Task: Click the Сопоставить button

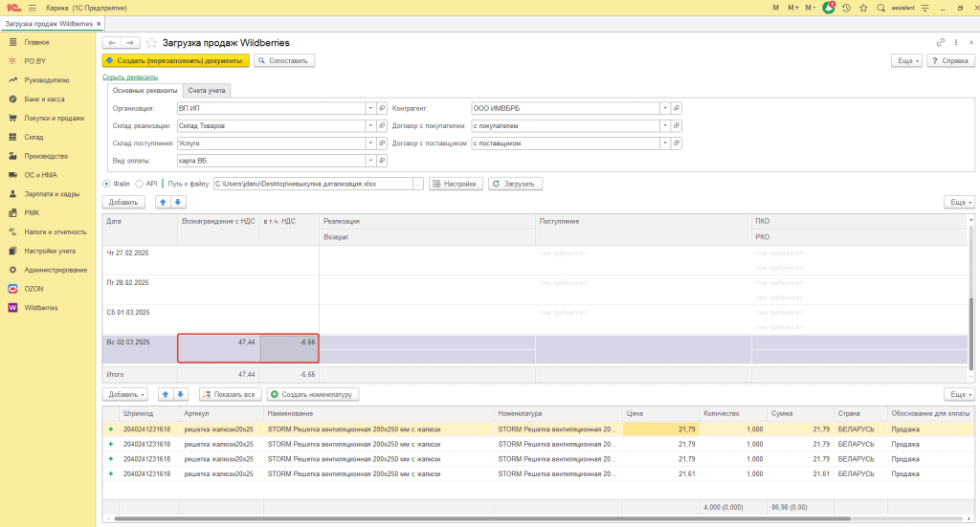Action: click(x=283, y=60)
